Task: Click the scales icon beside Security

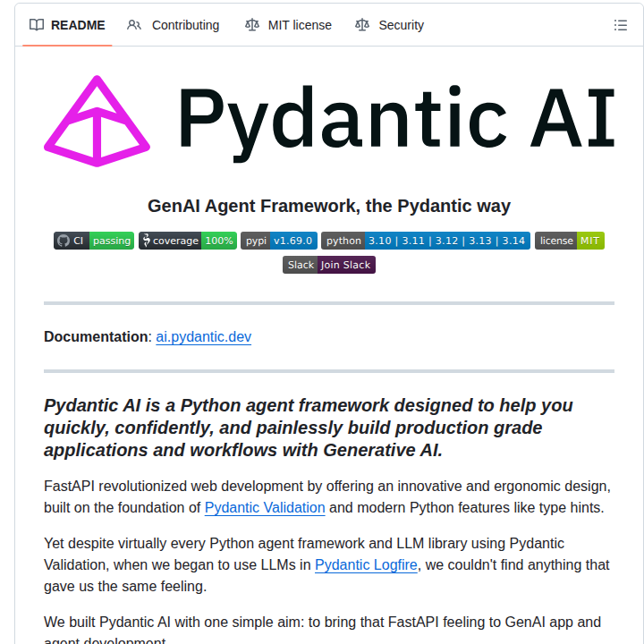Action: click(x=362, y=25)
